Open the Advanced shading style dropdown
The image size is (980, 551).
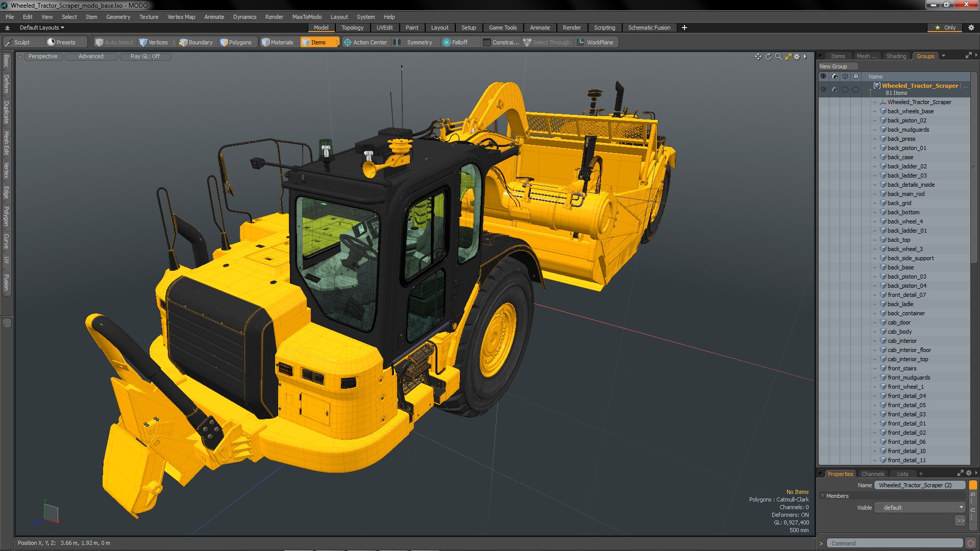[x=91, y=57]
